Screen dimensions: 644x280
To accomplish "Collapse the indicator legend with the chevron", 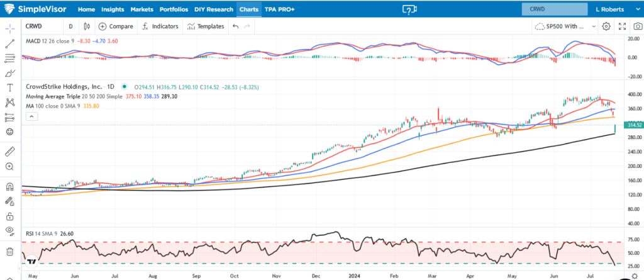I will click(x=31, y=117).
